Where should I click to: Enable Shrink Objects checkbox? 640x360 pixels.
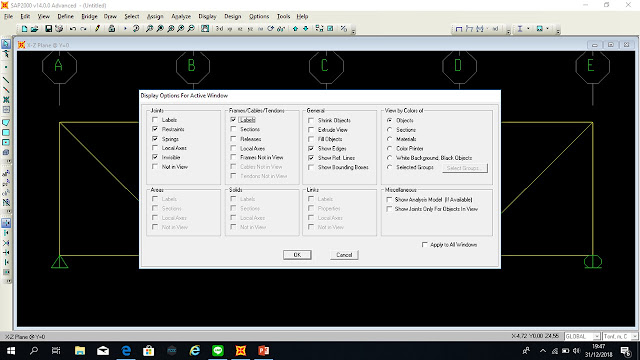[x=311, y=120]
